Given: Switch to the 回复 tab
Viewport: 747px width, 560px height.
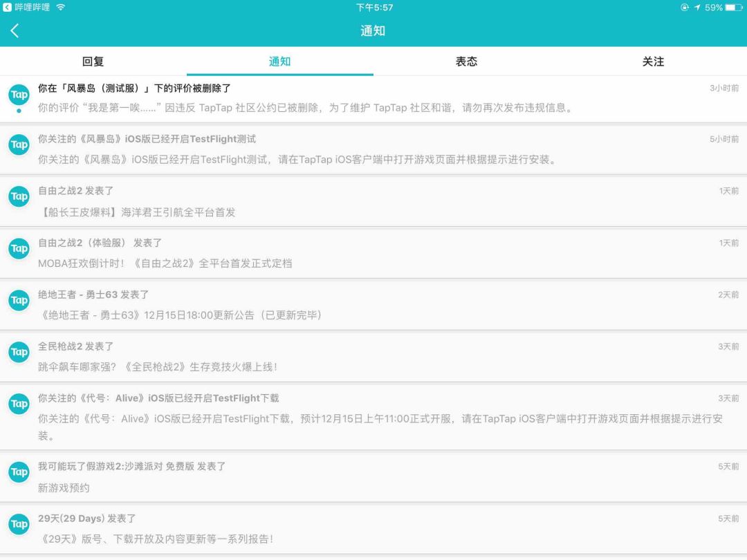Looking at the screenshot, I should pos(93,62).
